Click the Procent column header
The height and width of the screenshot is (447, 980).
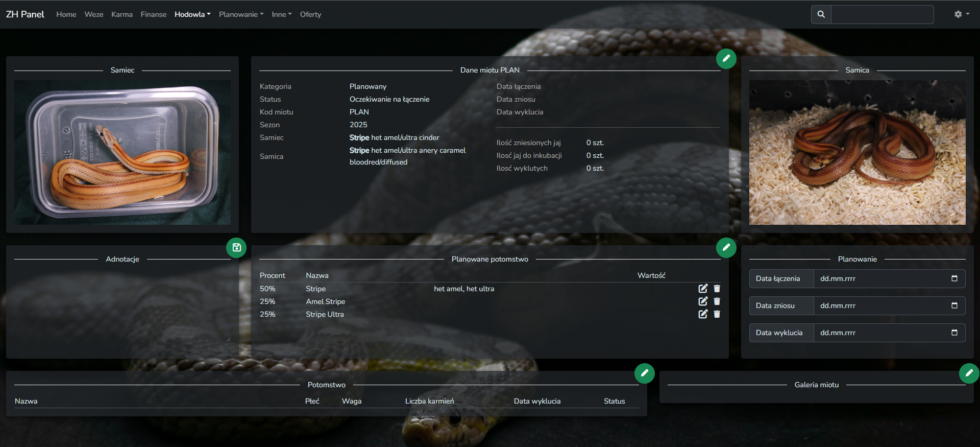coord(272,275)
